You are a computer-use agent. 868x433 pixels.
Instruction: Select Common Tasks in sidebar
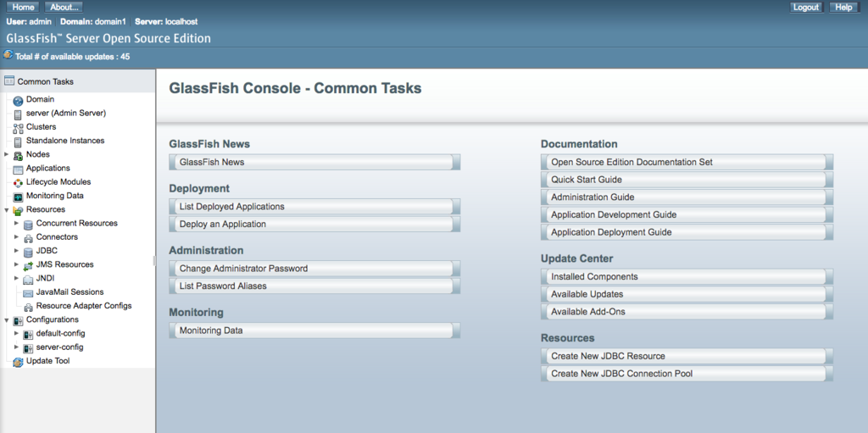(46, 81)
